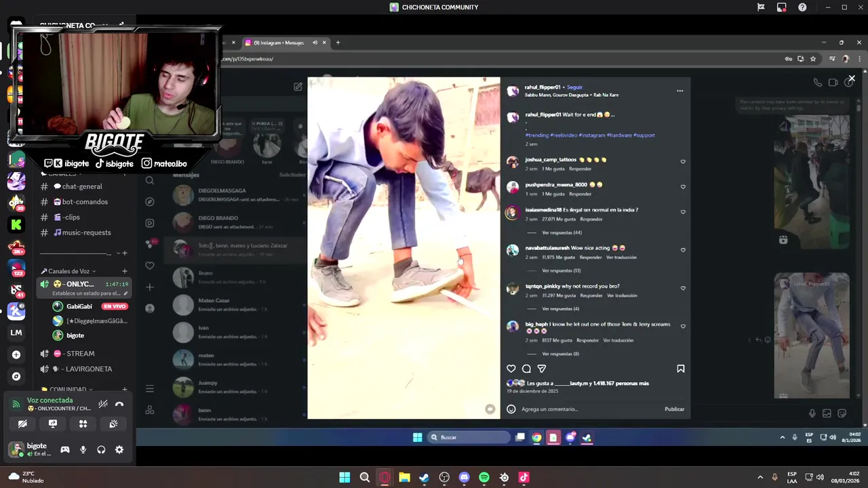Open DIEGO BRANDO conversation

pyautogui.click(x=237, y=222)
